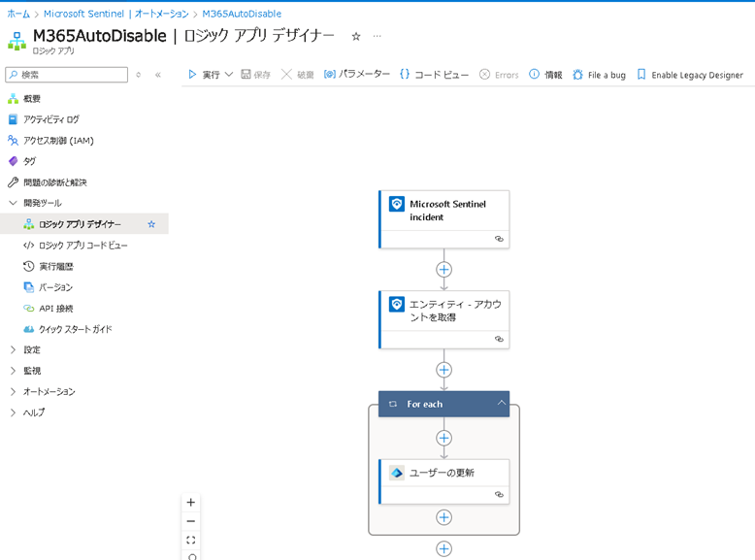Collapse the 開発ツール section in the sidebar
The image size is (755, 560).
[13, 203]
